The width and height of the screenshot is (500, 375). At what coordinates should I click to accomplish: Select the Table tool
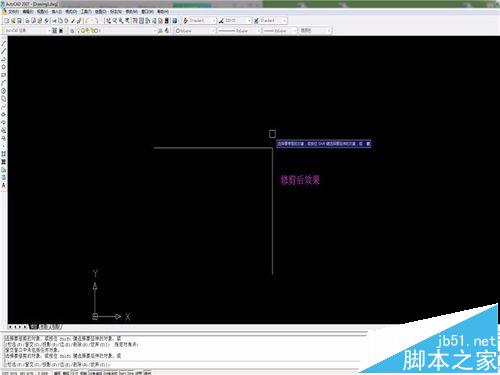pyautogui.click(x=4, y=177)
